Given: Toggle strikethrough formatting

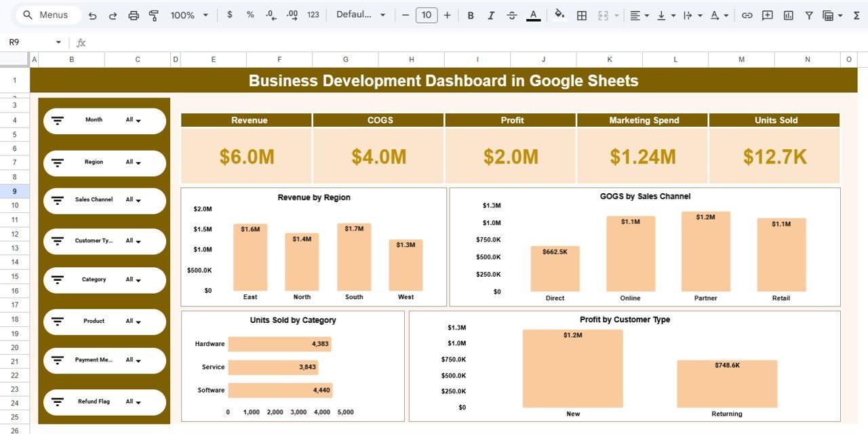Looking at the screenshot, I should click(x=511, y=14).
